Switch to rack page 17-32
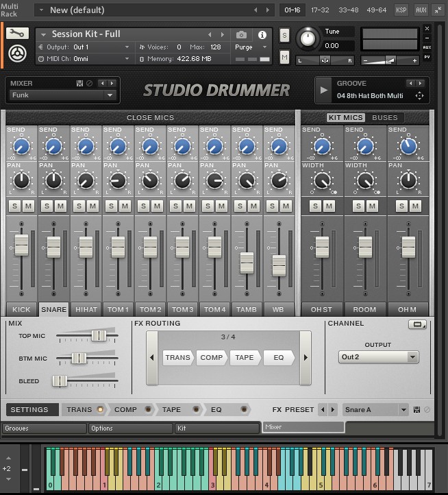This screenshot has height=495, width=448. 320,10
